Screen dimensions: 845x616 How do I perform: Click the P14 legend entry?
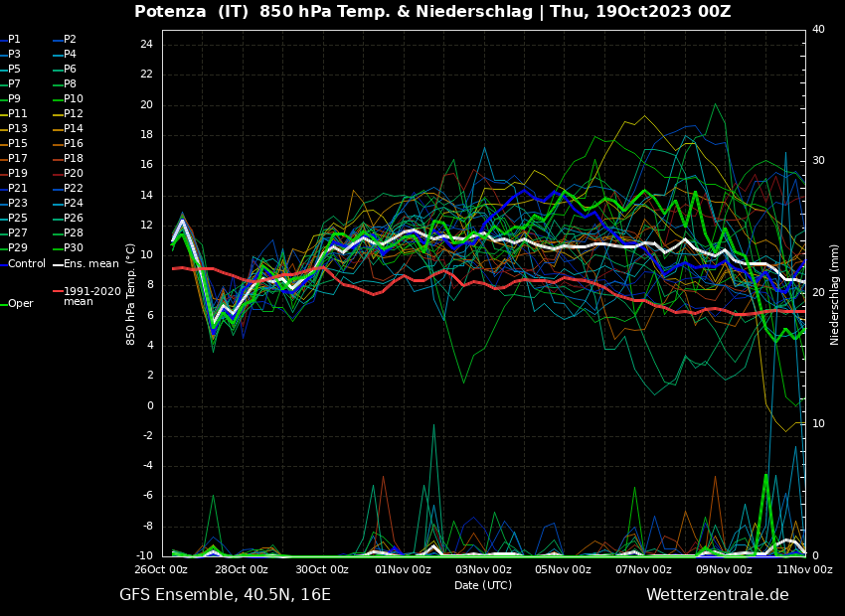[73, 129]
